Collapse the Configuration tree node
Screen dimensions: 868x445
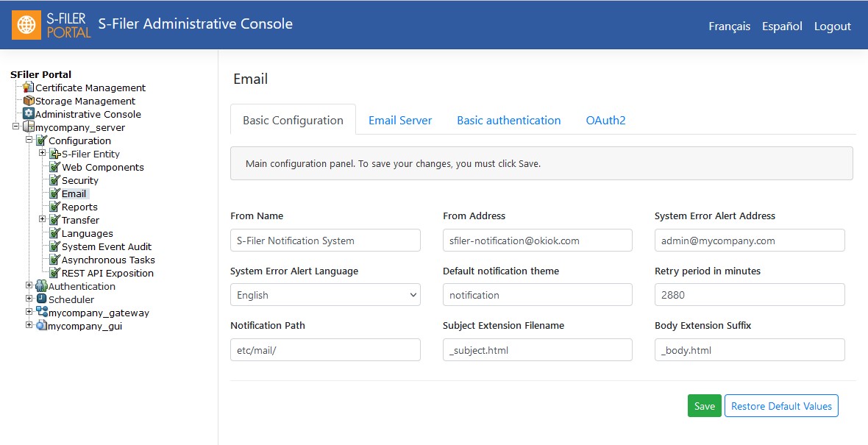point(29,140)
